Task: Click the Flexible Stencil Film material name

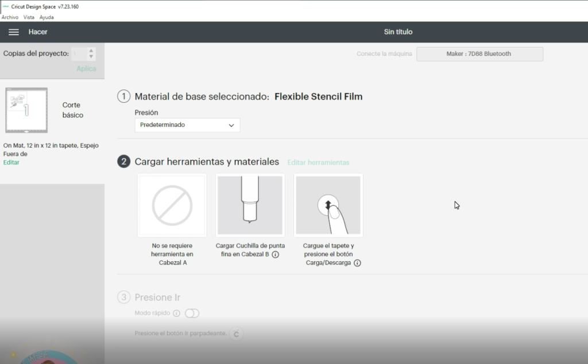Action: coord(318,96)
